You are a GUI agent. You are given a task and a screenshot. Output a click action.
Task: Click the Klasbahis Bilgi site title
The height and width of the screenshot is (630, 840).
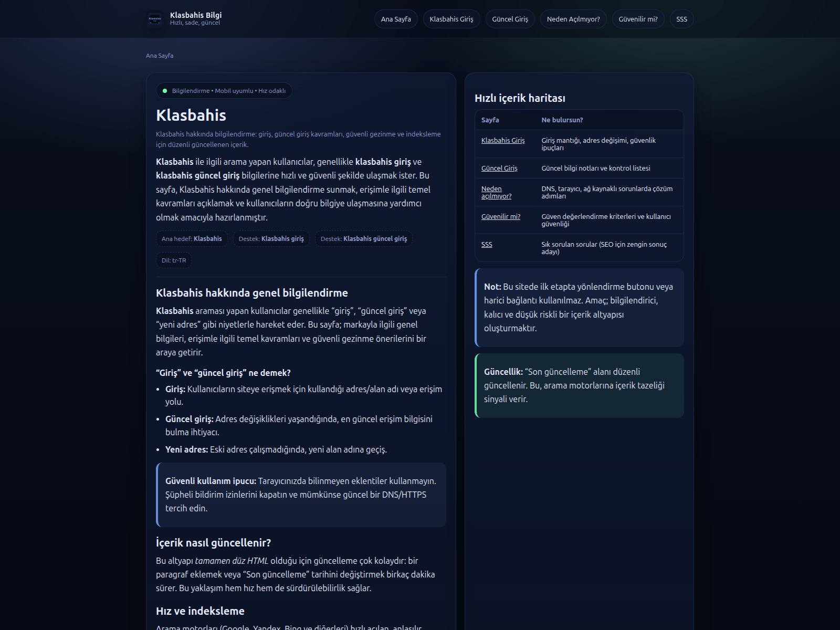(196, 15)
